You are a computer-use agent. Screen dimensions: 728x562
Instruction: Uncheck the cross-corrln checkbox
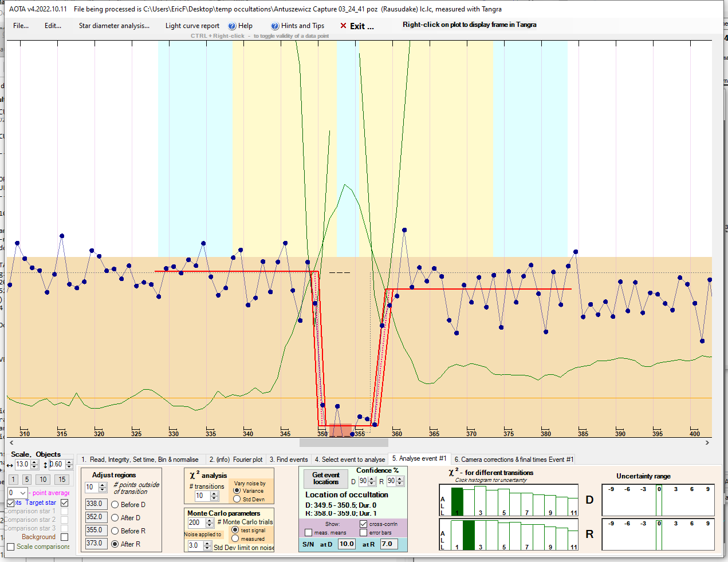[363, 524]
